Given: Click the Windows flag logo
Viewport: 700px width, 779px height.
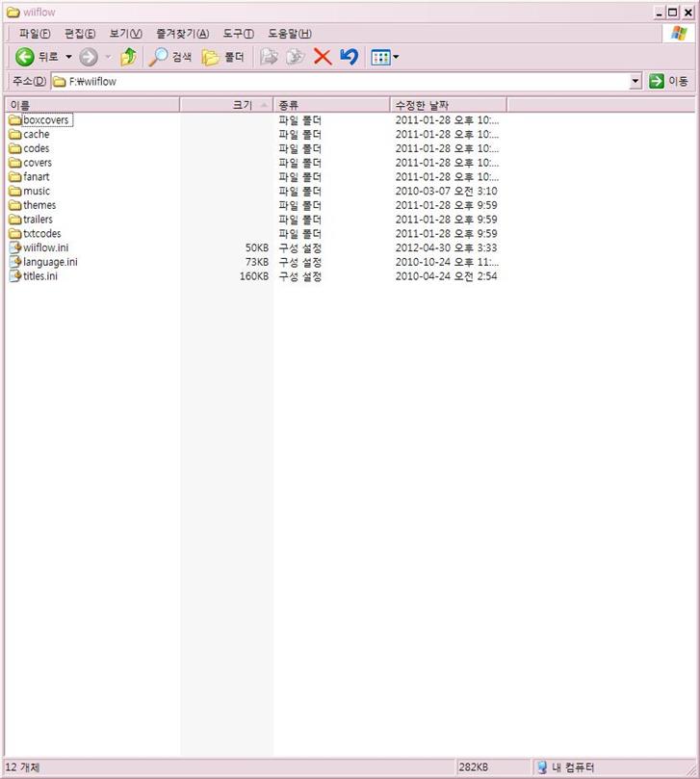Looking at the screenshot, I should pyautogui.click(x=679, y=34).
